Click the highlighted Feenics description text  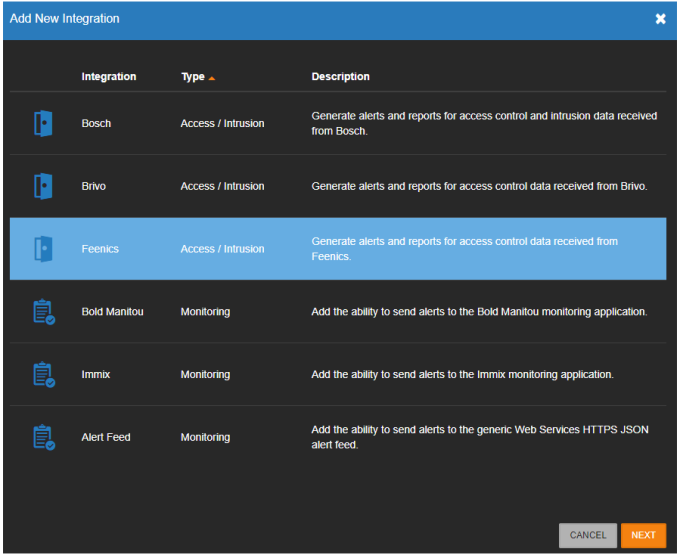(464, 249)
